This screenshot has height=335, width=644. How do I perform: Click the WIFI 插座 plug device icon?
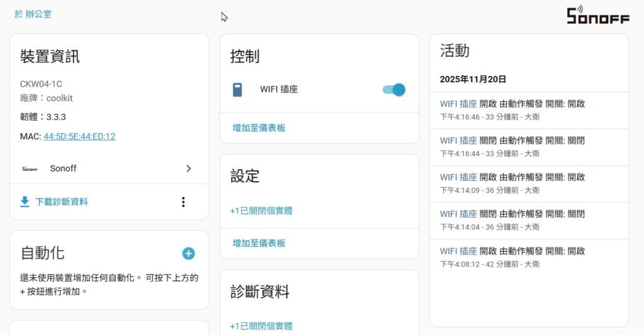tap(237, 90)
